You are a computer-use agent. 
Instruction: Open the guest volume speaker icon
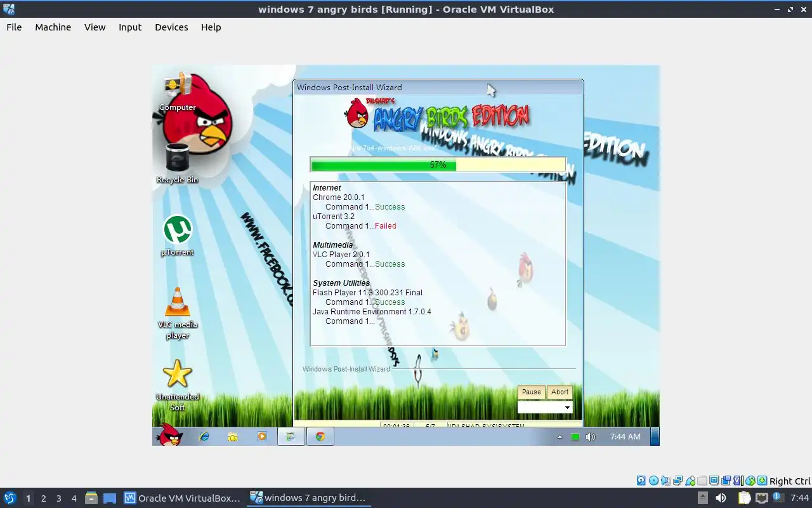click(591, 437)
